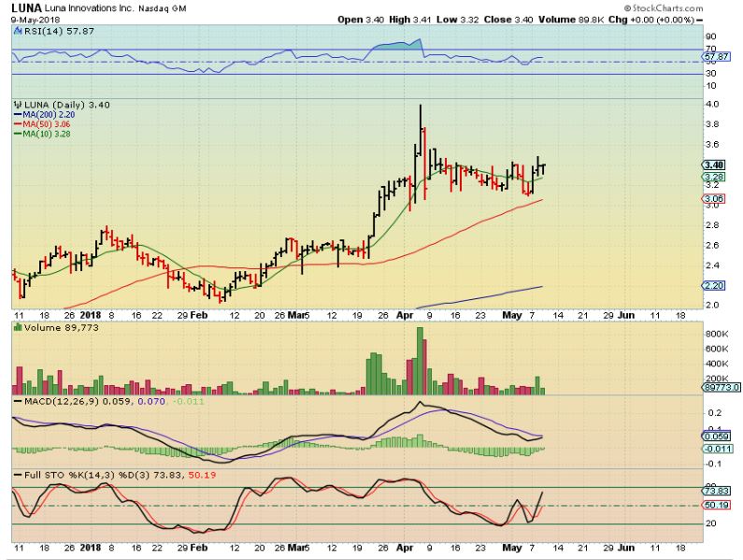Click the MA(10) 3.28 legend entry

point(43,135)
